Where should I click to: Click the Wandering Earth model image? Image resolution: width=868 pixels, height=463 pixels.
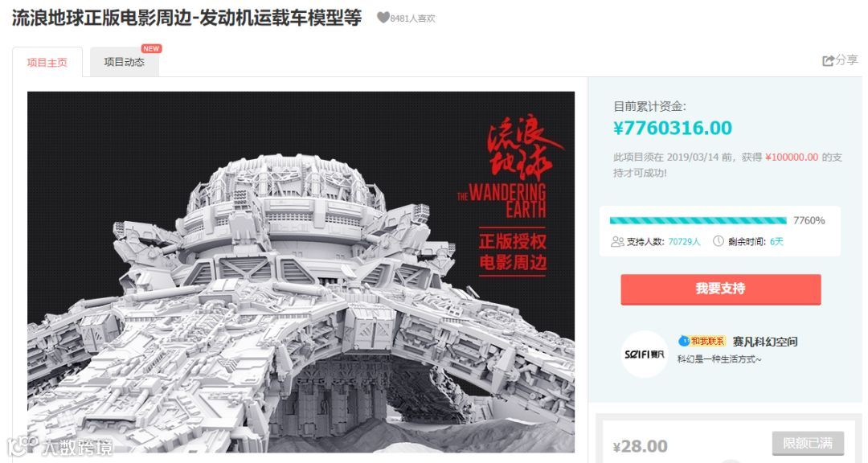301,272
